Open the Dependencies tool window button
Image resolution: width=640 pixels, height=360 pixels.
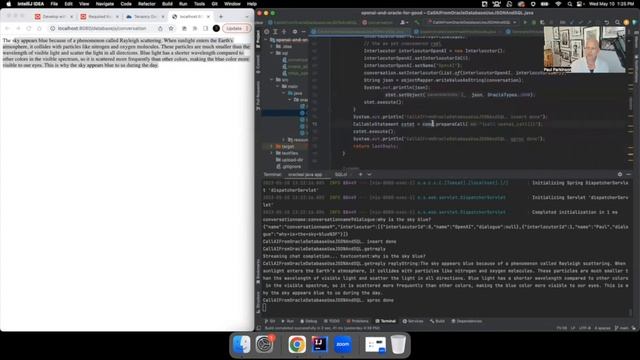coord(467,321)
